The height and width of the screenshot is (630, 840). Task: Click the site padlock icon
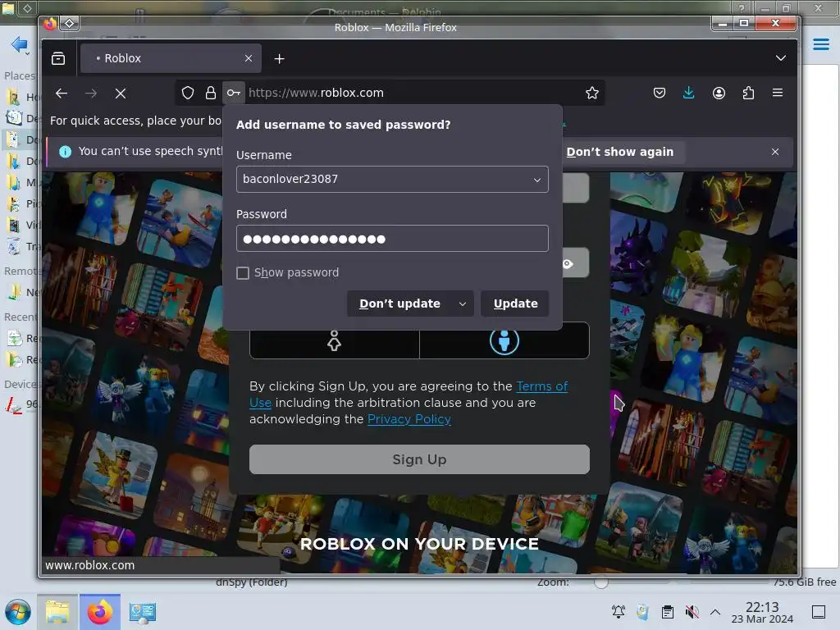click(211, 93)
